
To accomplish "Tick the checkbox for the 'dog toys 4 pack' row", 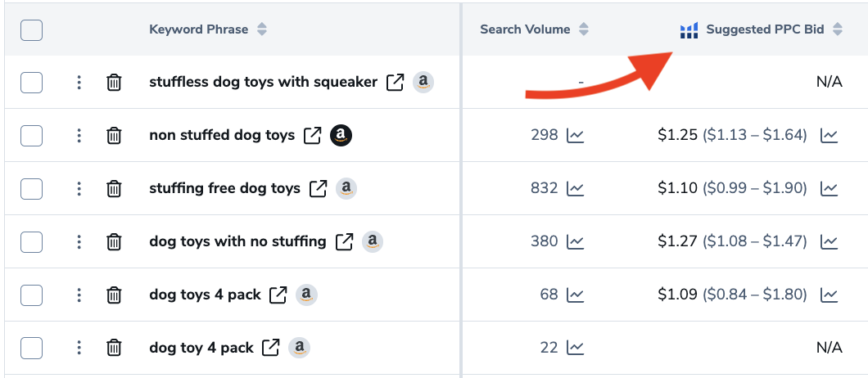I will pyautogui.click(x=31, y=295).
